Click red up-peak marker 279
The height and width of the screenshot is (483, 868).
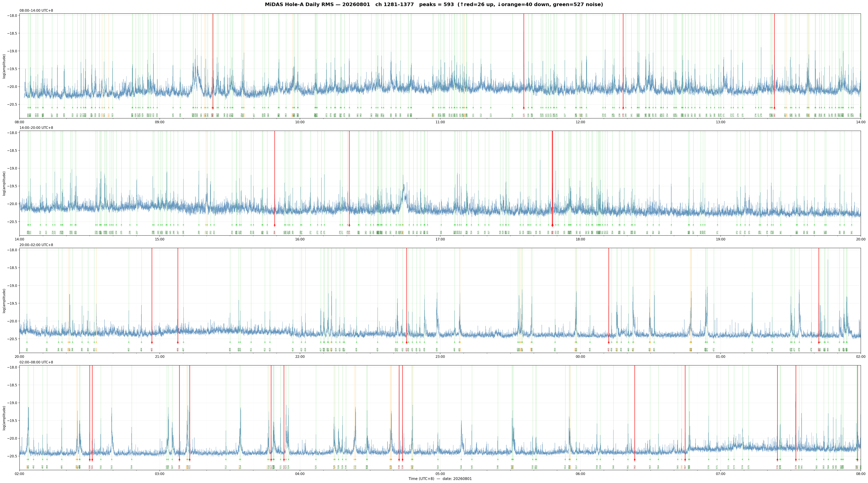coord(349,225)
